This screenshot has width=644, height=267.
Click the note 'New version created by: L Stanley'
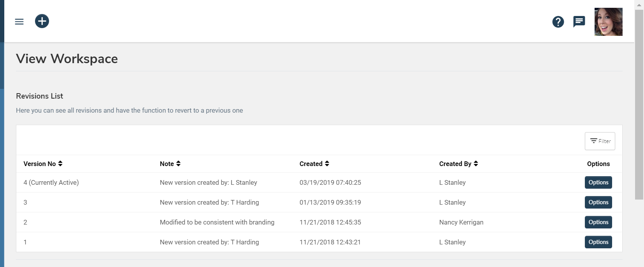209,182
